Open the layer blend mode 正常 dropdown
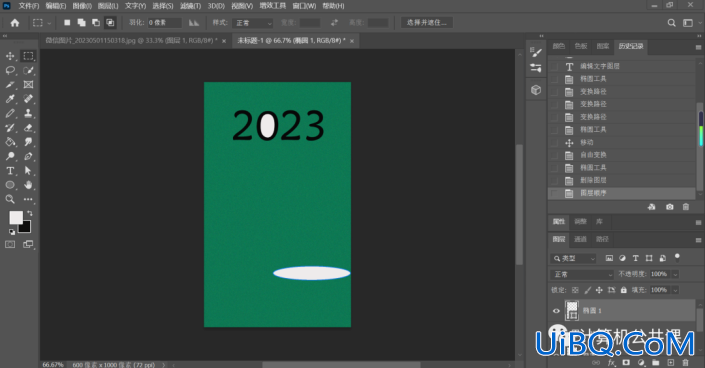 (x=582, y=274)
